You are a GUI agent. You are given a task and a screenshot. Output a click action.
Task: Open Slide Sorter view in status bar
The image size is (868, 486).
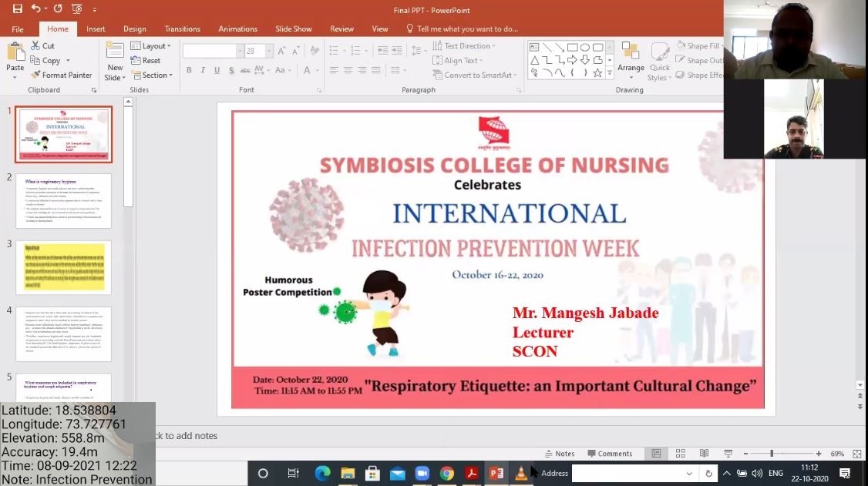(680, 454)
